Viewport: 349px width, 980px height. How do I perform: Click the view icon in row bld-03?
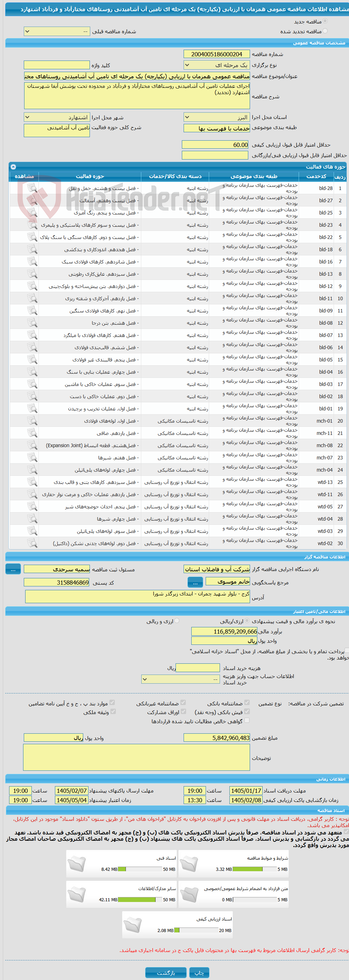tap(32, 384)
